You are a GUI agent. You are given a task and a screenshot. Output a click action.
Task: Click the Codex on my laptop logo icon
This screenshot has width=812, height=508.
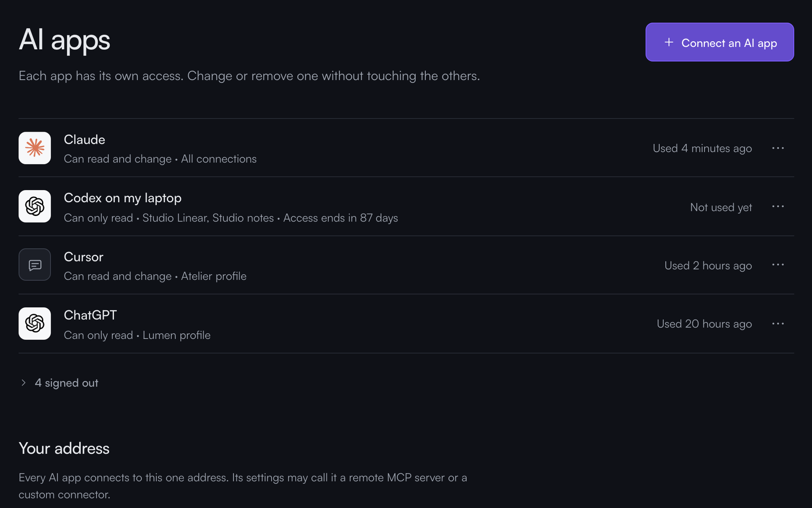[35, 206]
